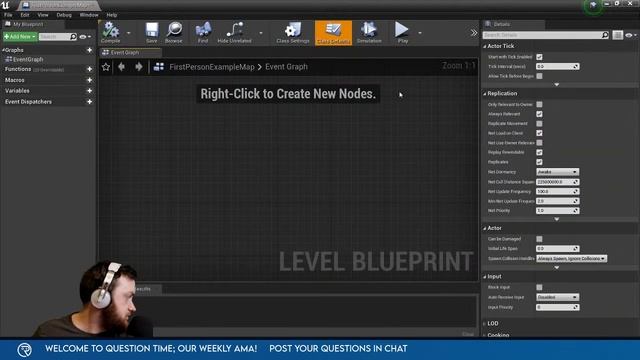Add a new variable with Variables plus
640x360 pixels.
[89, 91]
